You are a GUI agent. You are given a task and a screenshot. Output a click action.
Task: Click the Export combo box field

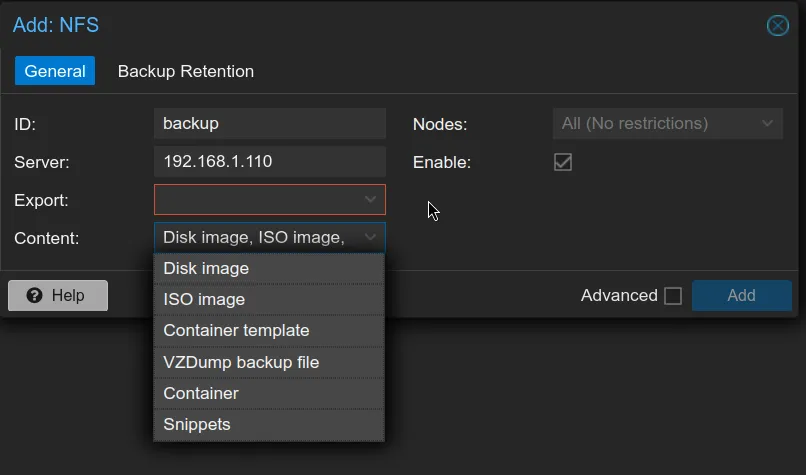258,200
